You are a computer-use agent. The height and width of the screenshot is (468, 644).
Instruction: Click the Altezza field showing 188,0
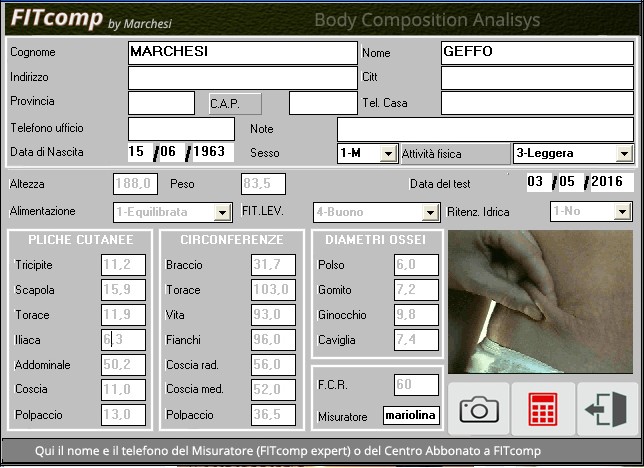point(136,184)
